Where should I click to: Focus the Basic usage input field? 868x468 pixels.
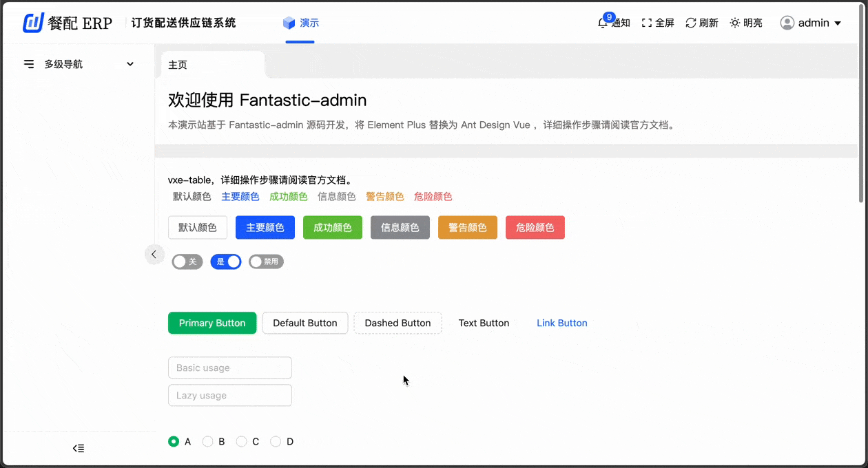point(229,368)
